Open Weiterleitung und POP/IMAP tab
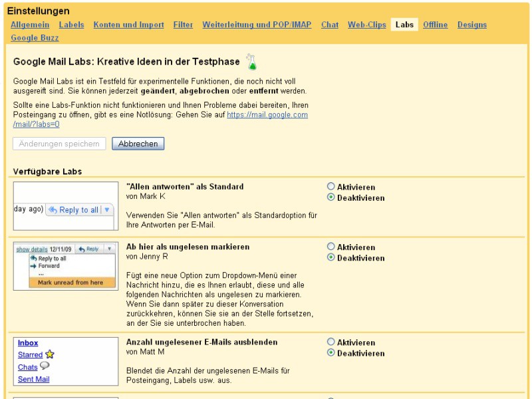This screenshot has width=532, height=399. click(257, 25)
